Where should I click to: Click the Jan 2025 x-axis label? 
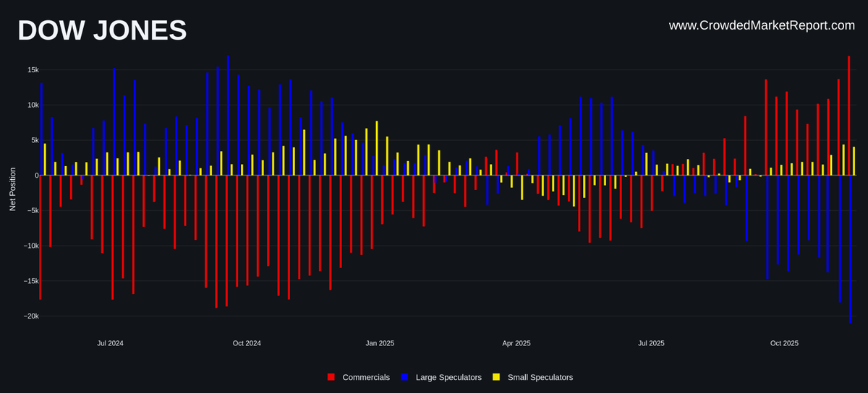click(x=380, y=343)
